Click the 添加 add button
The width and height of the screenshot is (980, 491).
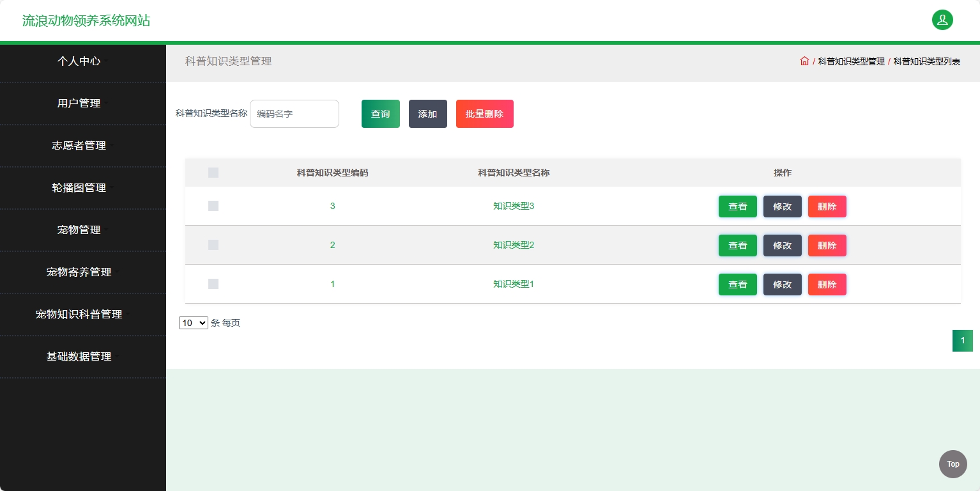tap(427, 113)
